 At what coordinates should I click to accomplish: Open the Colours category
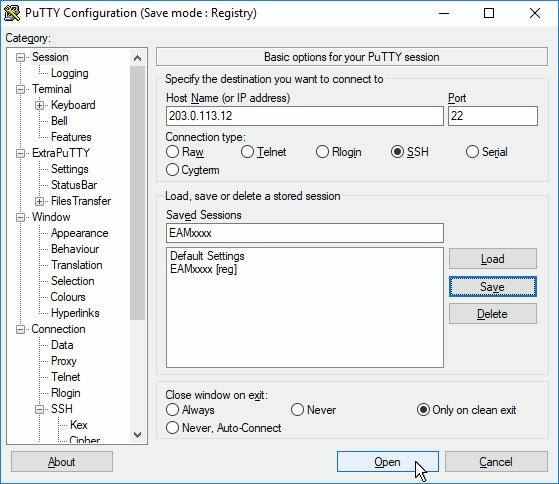tap(68, 297)
